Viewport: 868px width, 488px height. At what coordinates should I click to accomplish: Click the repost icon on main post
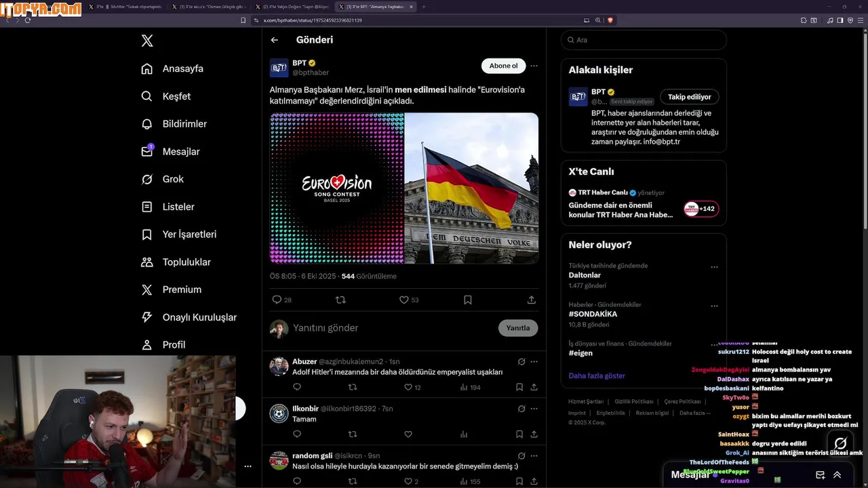340,300
